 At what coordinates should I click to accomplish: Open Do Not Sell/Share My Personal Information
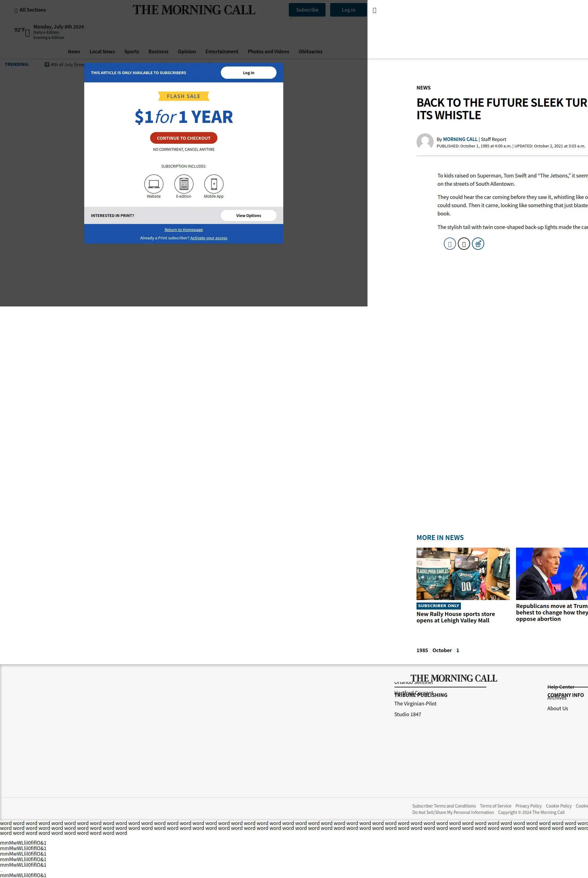coord(453,812)
